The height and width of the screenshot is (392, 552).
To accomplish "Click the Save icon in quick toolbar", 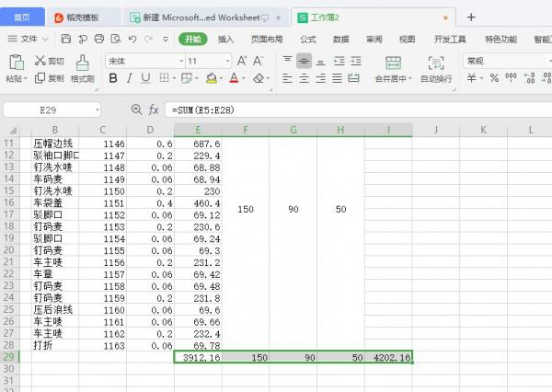I will point(66,39).
